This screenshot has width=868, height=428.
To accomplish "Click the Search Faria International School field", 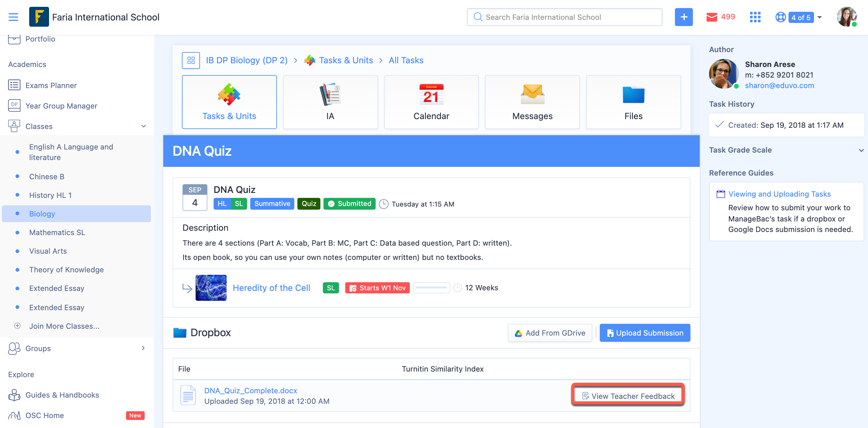I will coord(564,17).
